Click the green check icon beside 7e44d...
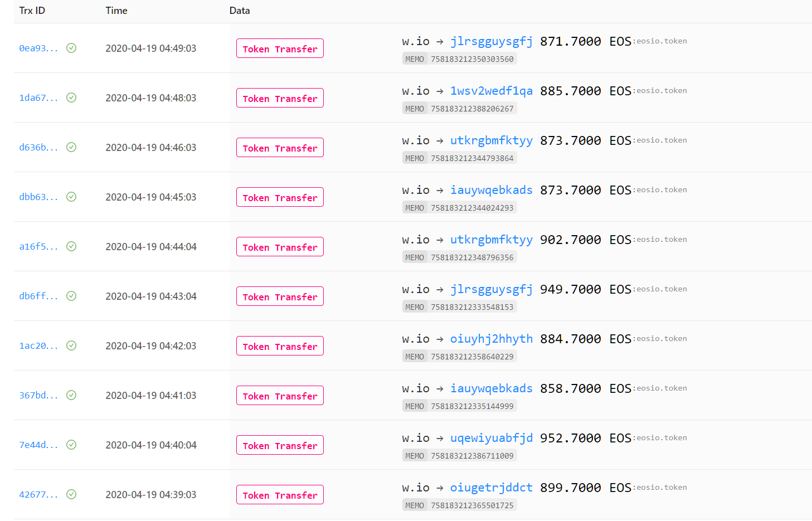Viewport: 812px width, 521px height. click(71, 445)
